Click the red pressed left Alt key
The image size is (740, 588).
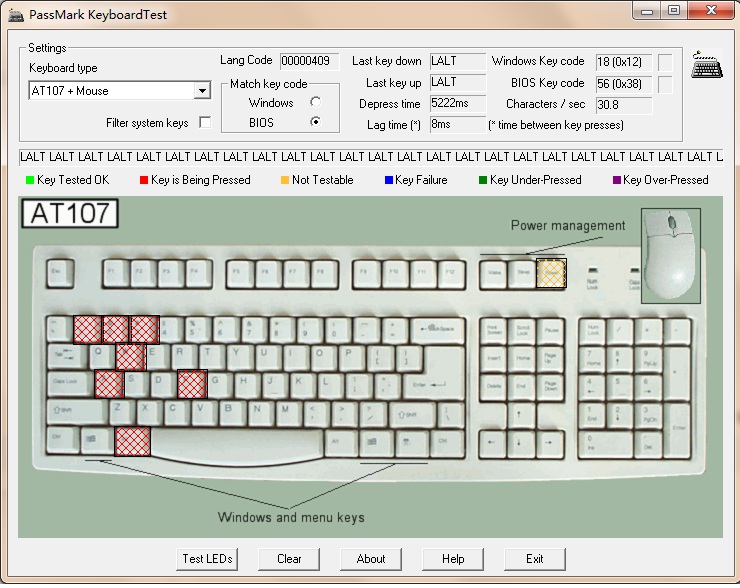(133, 442)
